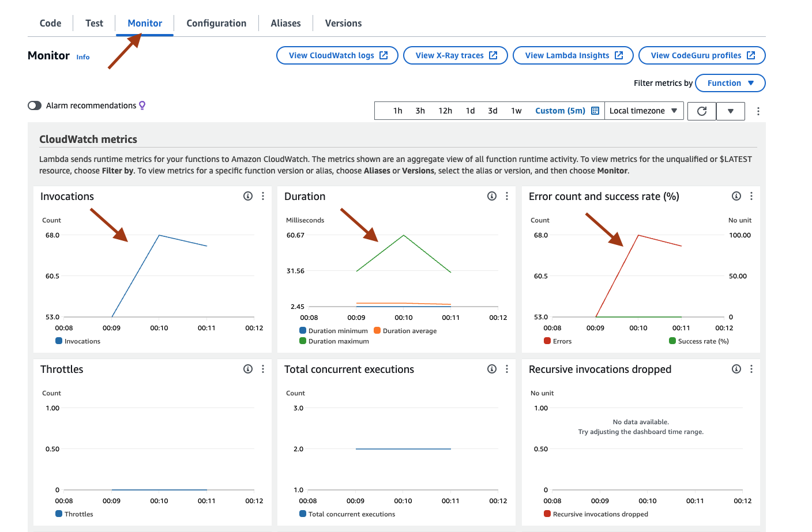Open the Versions tab
Screen dimensions: 812x532
point(343,23)
